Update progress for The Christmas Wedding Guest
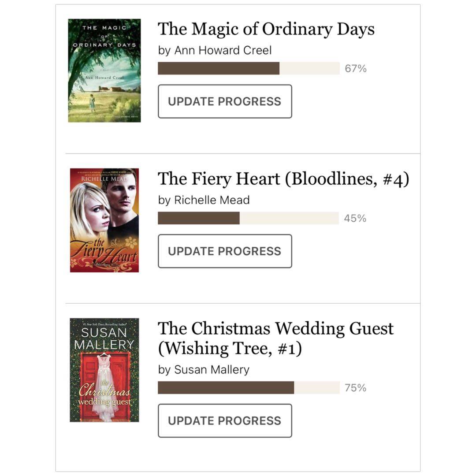Viewport: 476px width, 476px height. 225,420
